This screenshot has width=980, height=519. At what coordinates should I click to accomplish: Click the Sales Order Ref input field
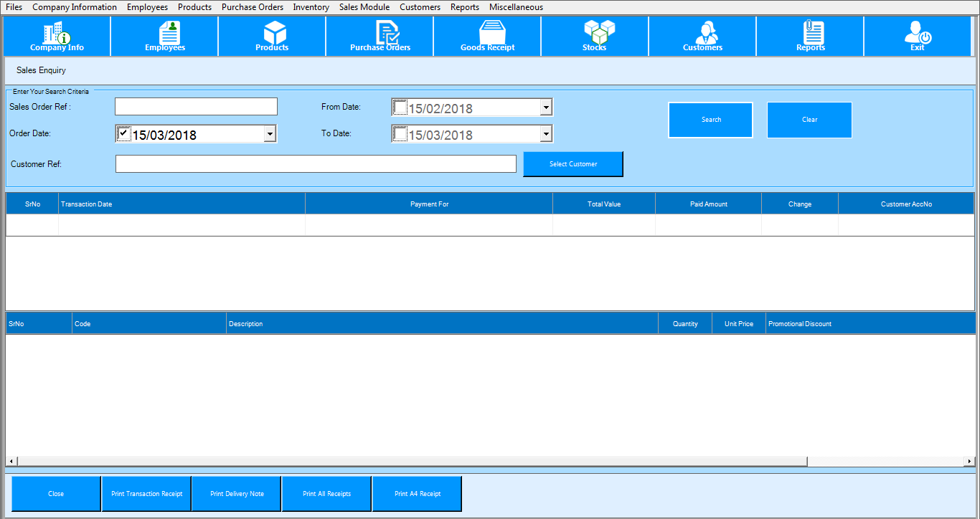(196, 107)
